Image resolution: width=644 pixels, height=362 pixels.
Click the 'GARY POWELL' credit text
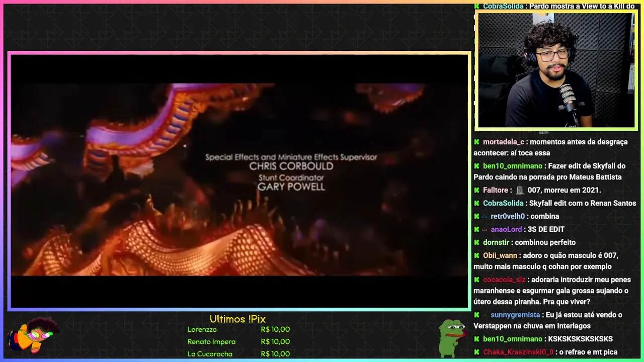tap(291, 187)
